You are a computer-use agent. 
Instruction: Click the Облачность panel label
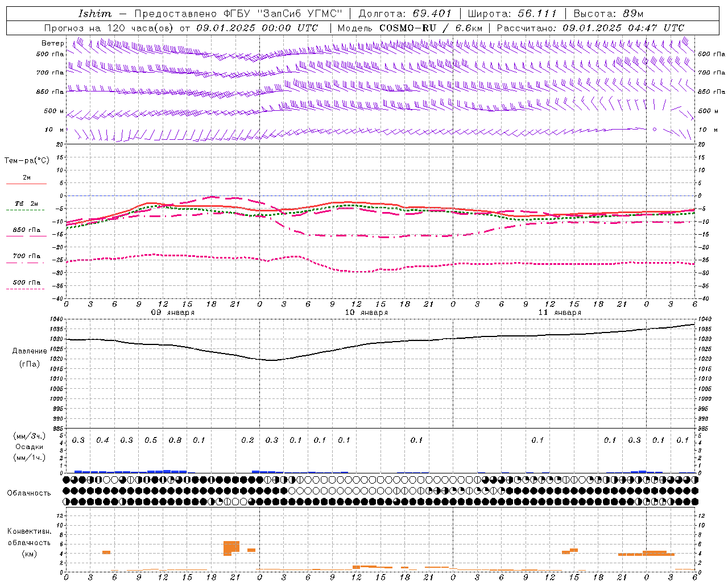(x=29, y=493)
